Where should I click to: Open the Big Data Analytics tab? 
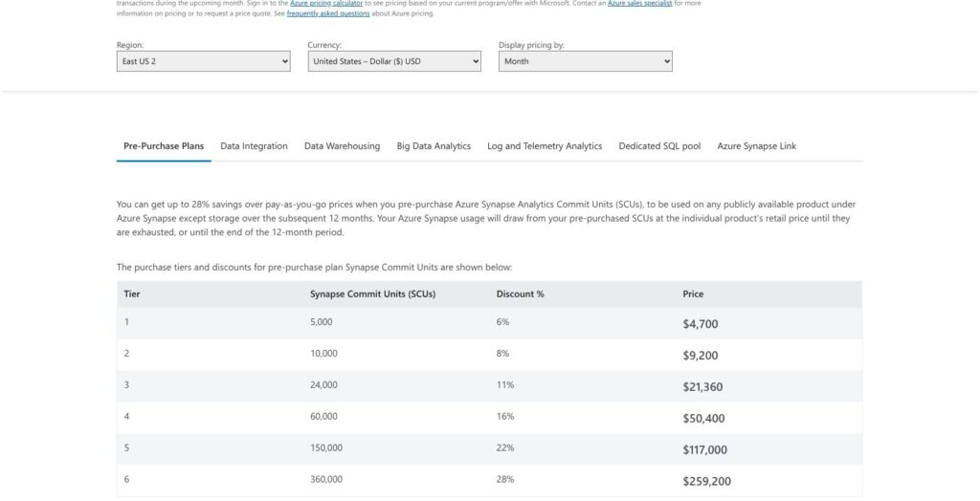(434, 146)
